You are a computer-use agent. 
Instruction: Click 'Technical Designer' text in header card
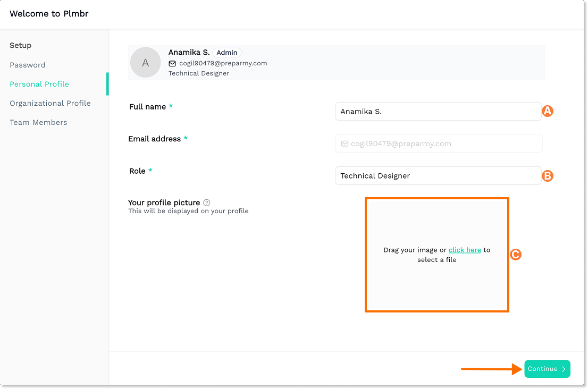(199, 73)
